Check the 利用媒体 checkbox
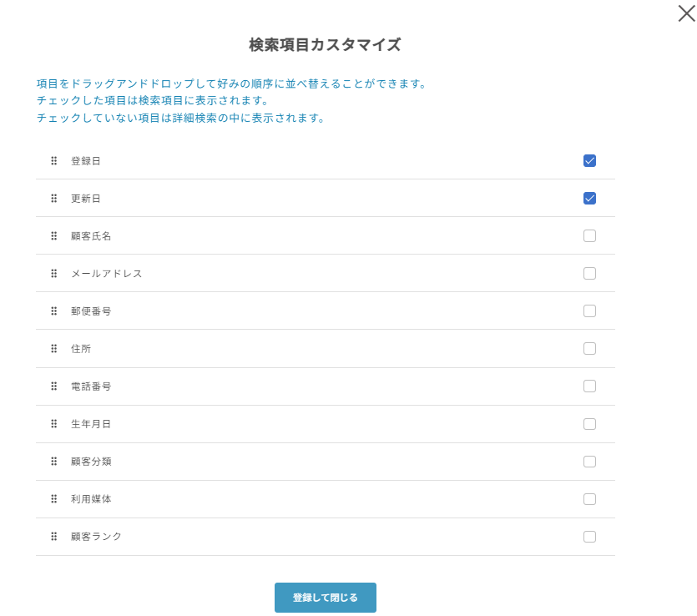 (x=589, y=498)
